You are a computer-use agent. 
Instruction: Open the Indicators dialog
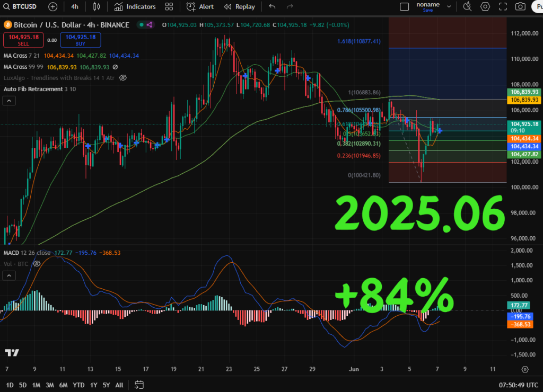click(135, 6)
